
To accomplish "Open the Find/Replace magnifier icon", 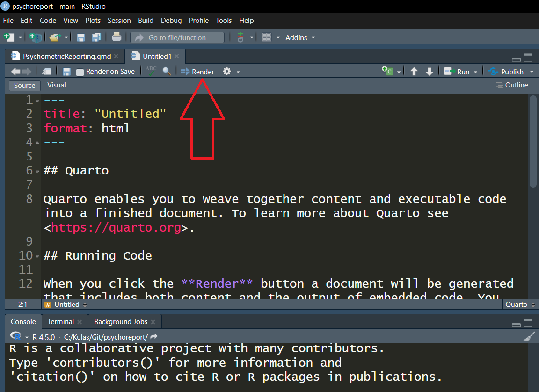I will click(167, 72).
